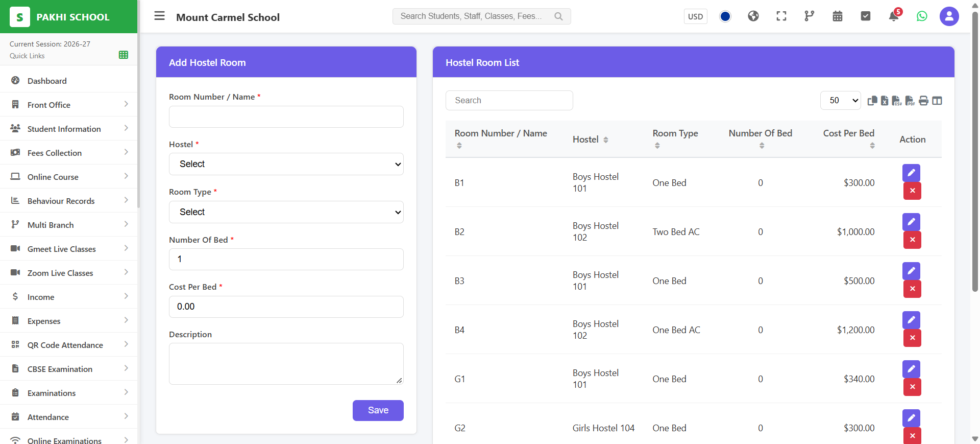Edit room G1

tap(912, 369)
